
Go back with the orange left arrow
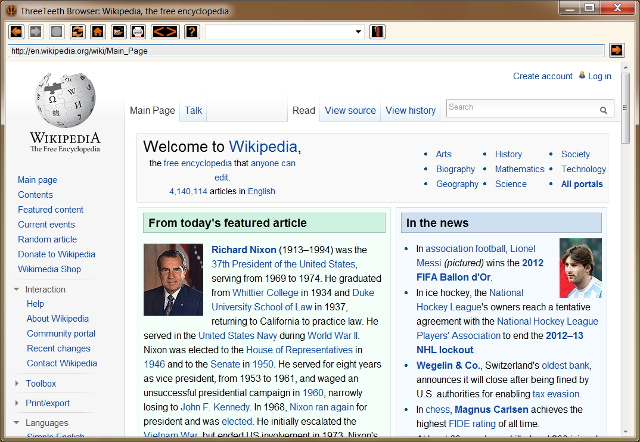[16, 31]
